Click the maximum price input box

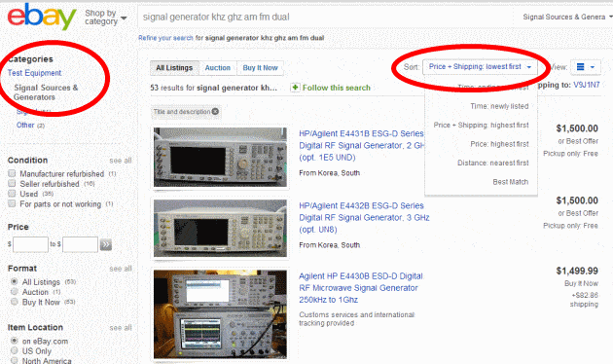coord(80,244)
